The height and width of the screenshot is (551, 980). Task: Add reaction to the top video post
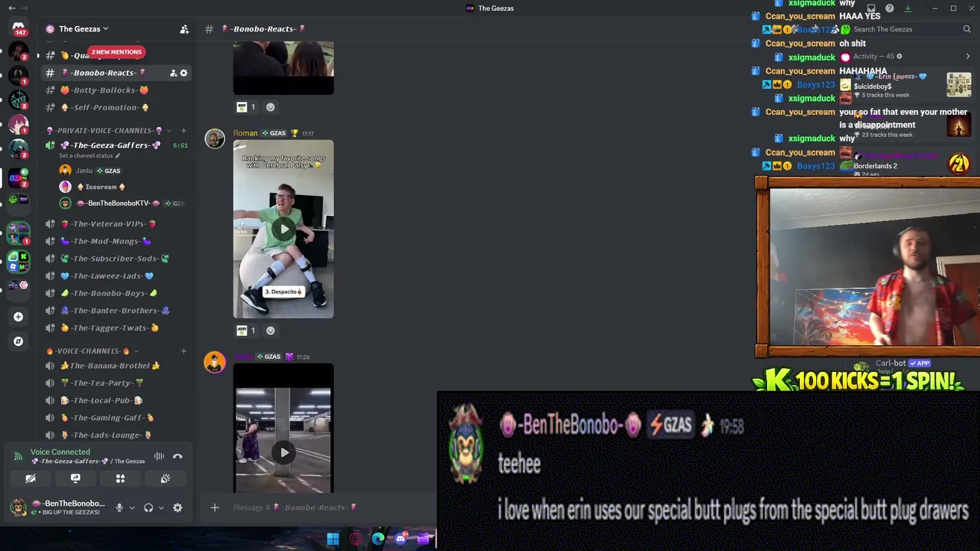point(270,107)
